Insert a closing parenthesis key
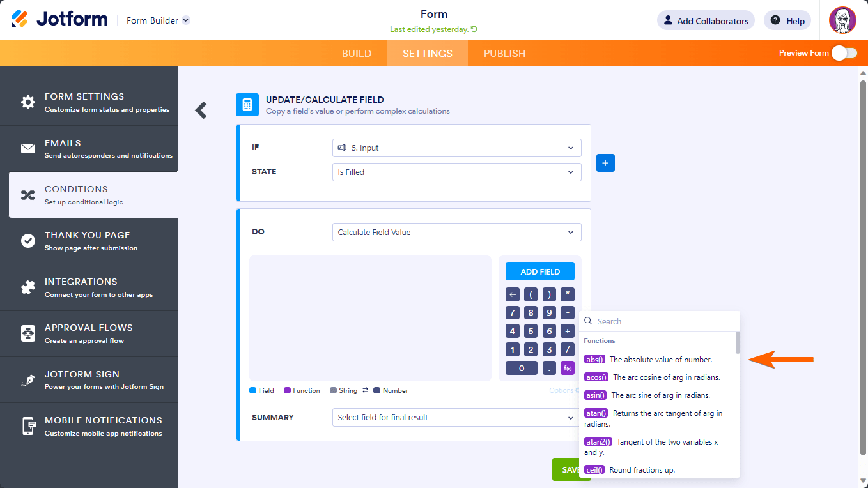The width and height of the screenshot is (868, 488). 549,294
